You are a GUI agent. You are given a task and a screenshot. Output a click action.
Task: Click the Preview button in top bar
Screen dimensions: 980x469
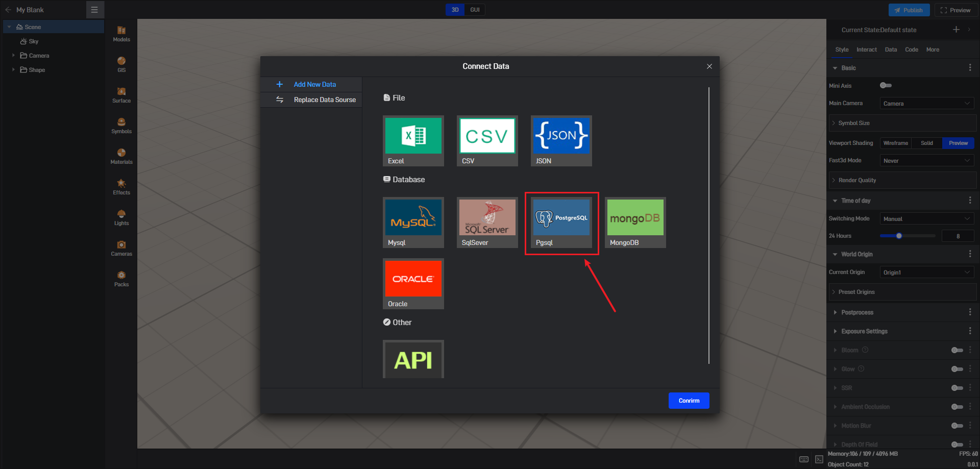pos(955,10)
